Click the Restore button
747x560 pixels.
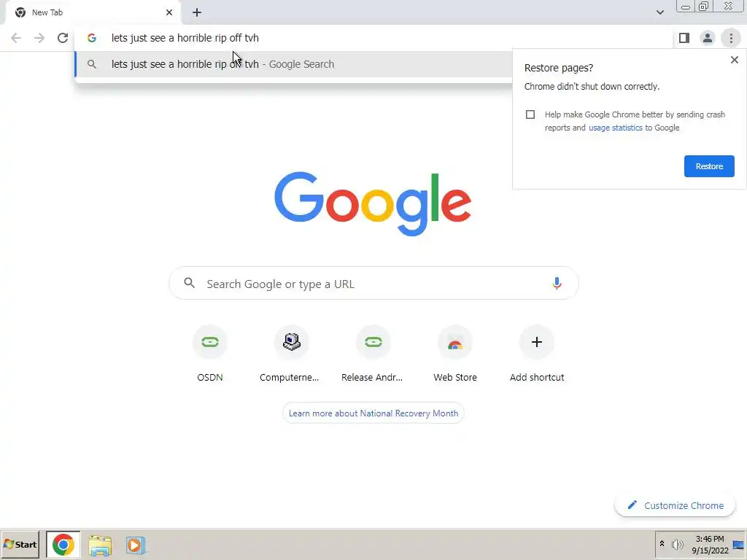(x=709, y=166)
